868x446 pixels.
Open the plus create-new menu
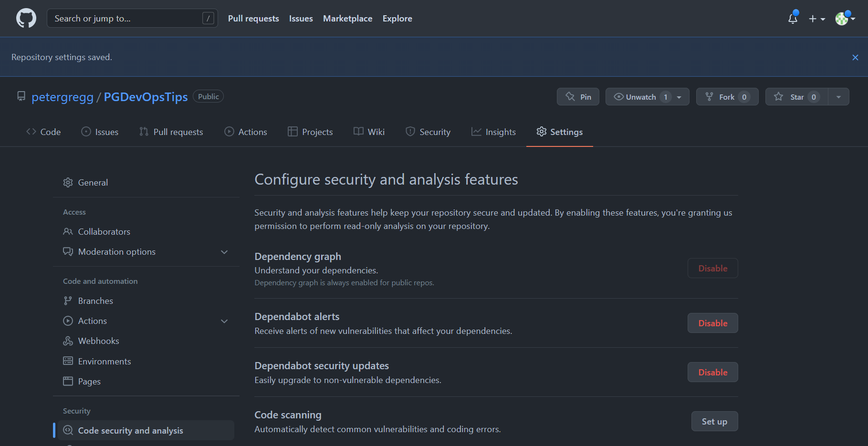(x=817, y=19)
